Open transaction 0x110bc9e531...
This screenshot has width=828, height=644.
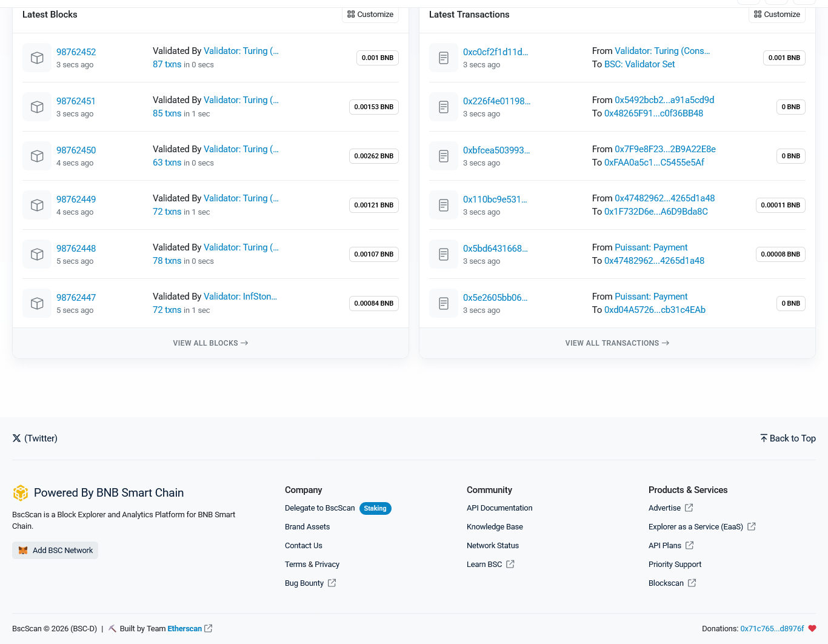tap(495, 200)
